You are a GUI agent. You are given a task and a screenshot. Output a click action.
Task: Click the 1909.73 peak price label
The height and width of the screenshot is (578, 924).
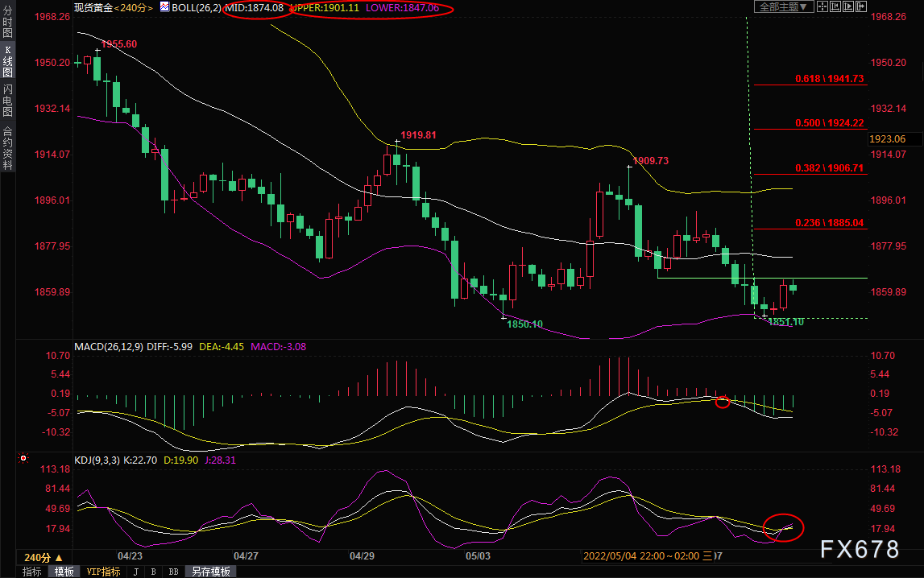point(651,161)
